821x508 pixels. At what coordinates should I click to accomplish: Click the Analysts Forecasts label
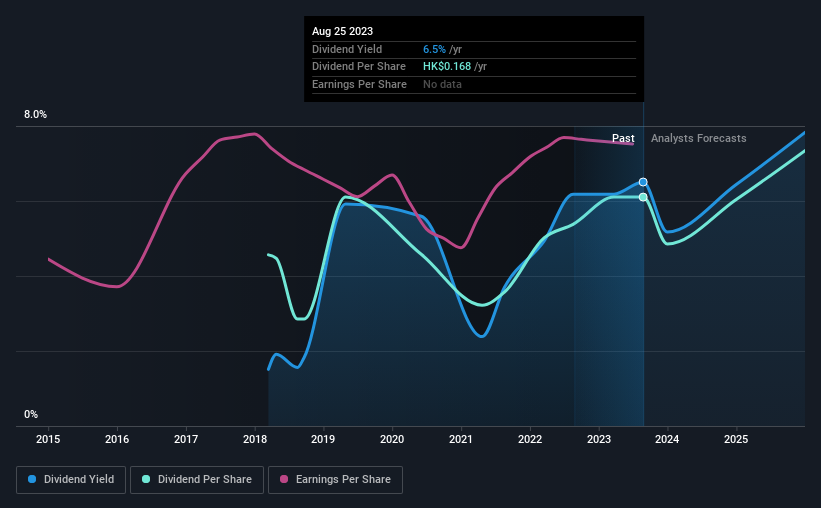pos(698,138)
